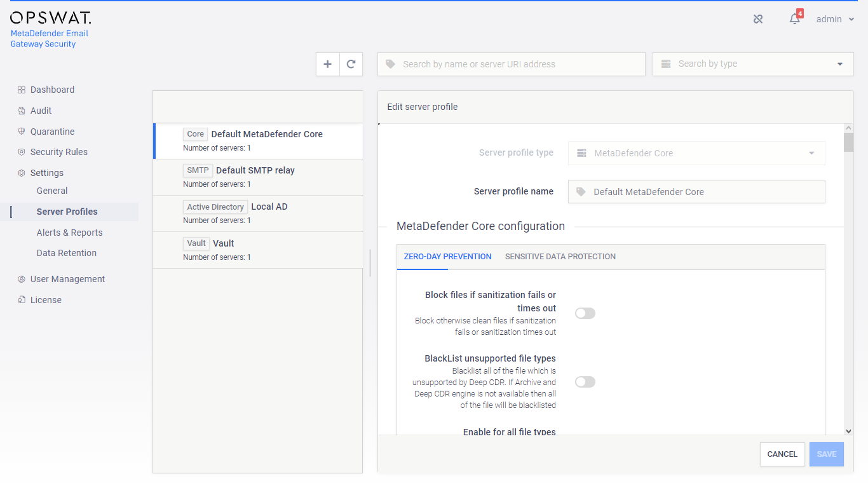Image resolution: width=868 pixels, height=488 pixels.
Task: Select the Vault profile
Action: coord(258,250)
